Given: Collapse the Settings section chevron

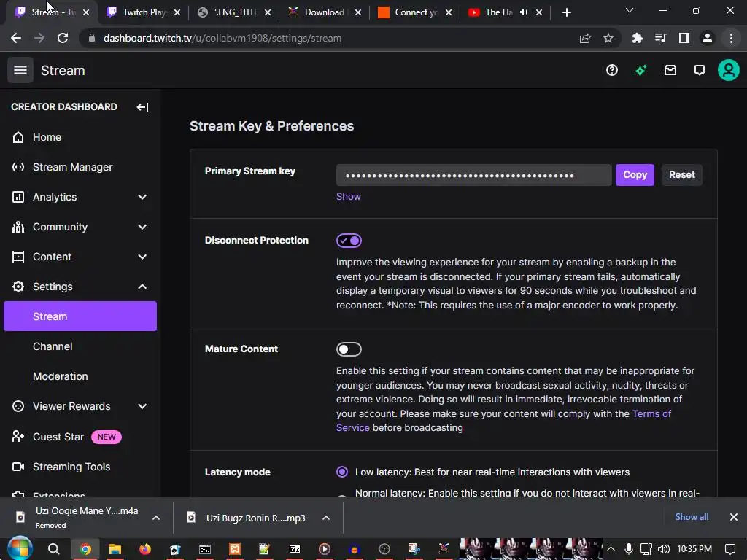Looking at the screenshot, I should click(142, 287).
